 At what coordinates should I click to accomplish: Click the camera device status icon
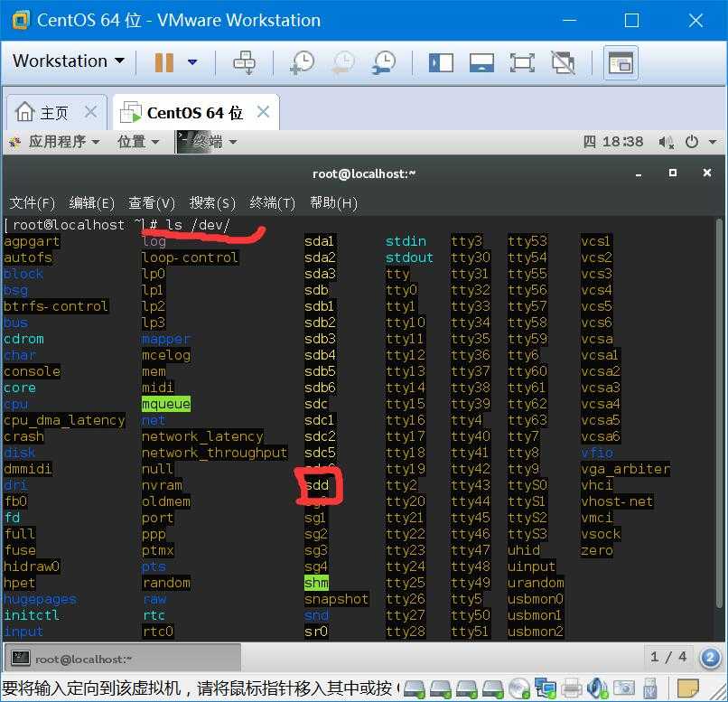623,688
